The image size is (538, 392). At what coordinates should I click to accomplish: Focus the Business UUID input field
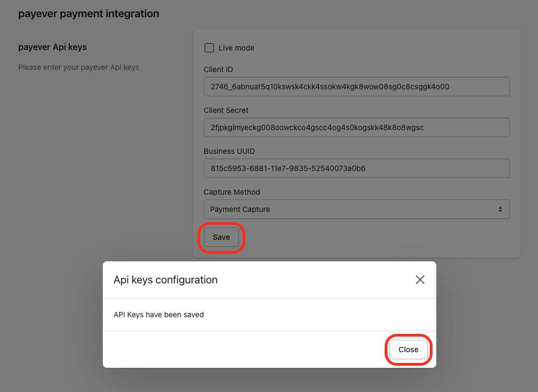[x=357, y=168]
